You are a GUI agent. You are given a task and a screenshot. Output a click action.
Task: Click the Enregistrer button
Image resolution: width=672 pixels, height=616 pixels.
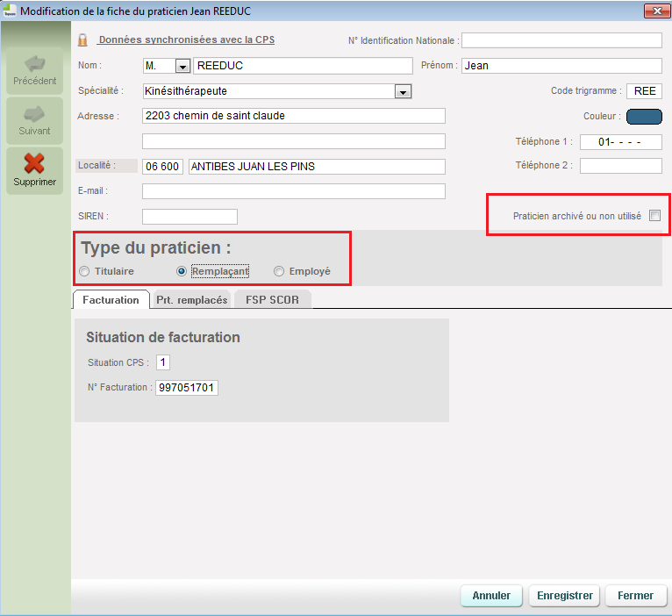pos(564,596)
